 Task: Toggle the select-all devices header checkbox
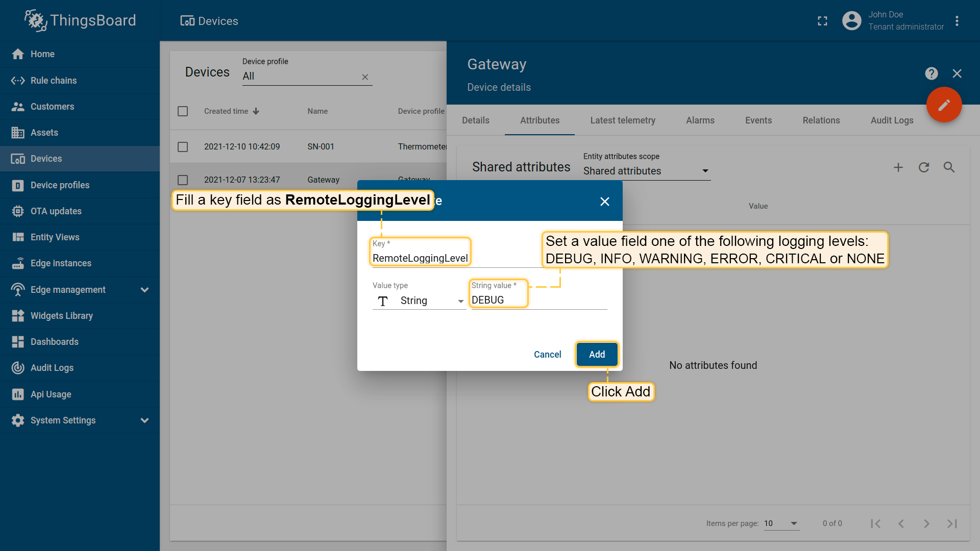pos(183,111)
